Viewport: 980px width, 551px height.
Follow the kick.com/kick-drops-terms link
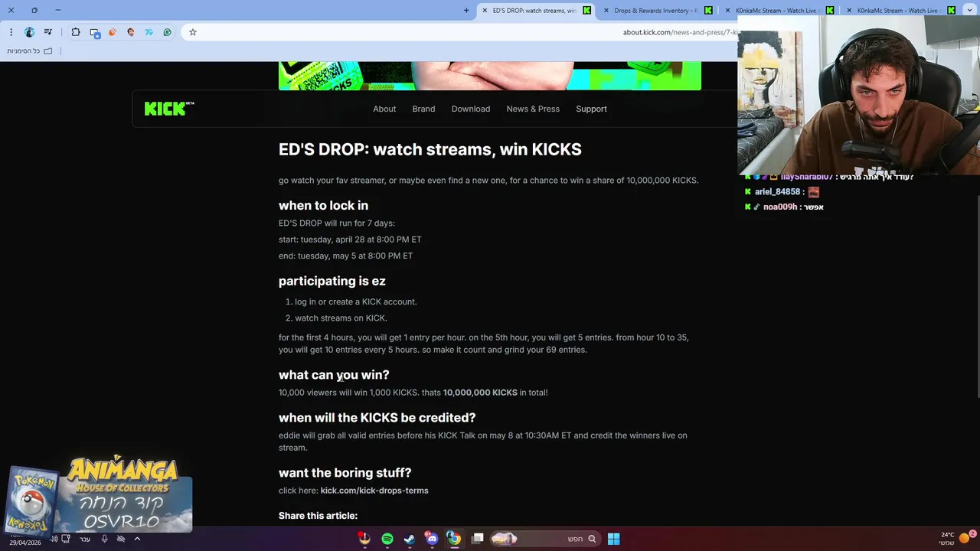pyautogui.click(x=374, y=491)
